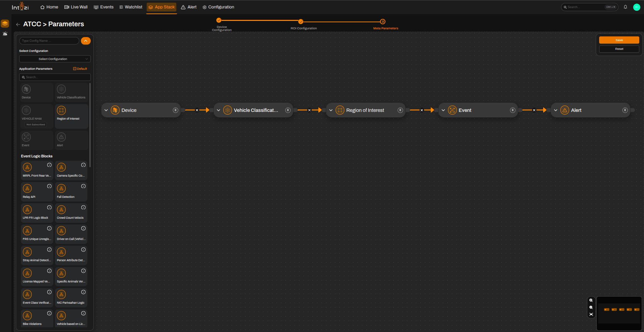The height and width of the screenshot is (332, 644).
Task: Click the zoom out canvas icon
Action: point(591,307)
